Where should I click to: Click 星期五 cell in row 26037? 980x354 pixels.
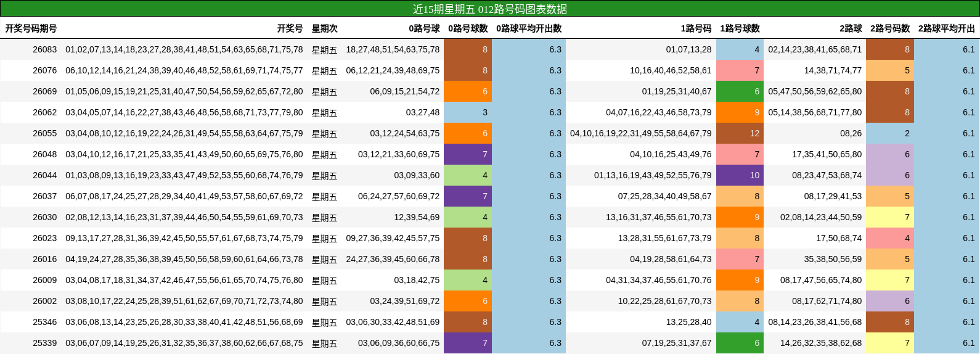coord(324,197)
